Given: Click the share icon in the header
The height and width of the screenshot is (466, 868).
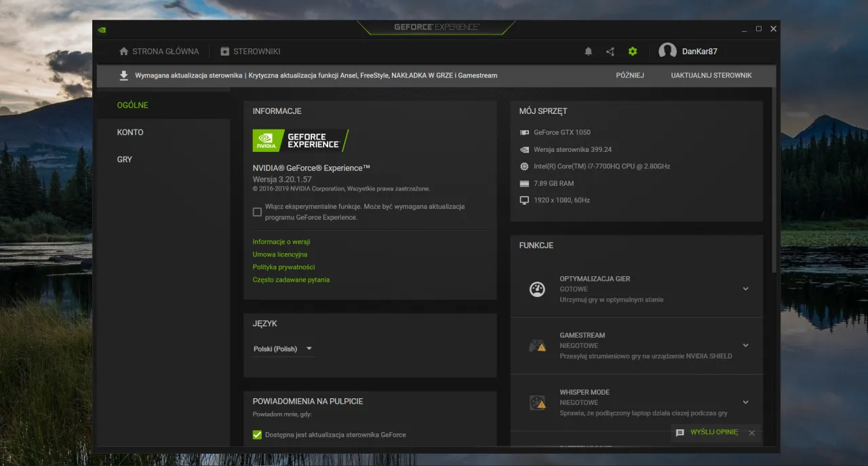Looking at the screenshot, I should coord(610,51).
